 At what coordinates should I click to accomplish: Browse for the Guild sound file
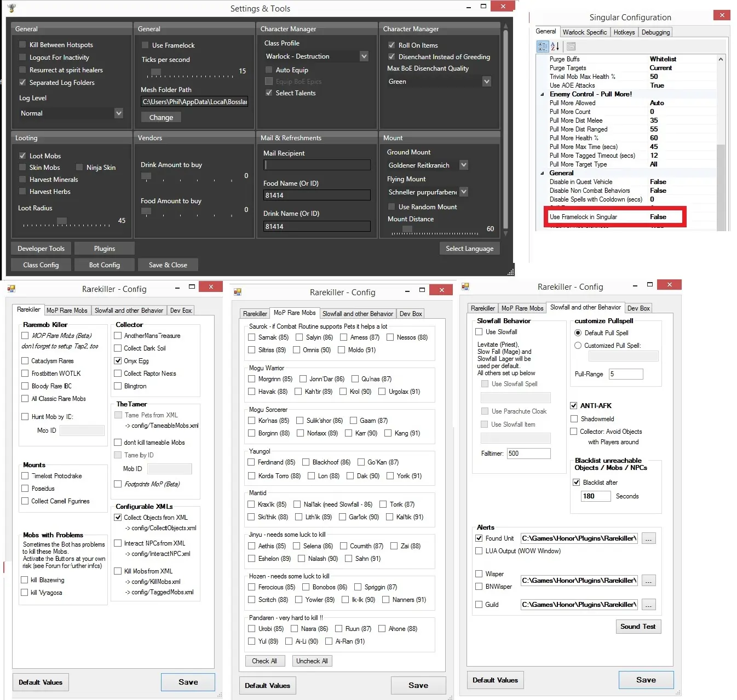pyautogui.click(x=648, y=605)
